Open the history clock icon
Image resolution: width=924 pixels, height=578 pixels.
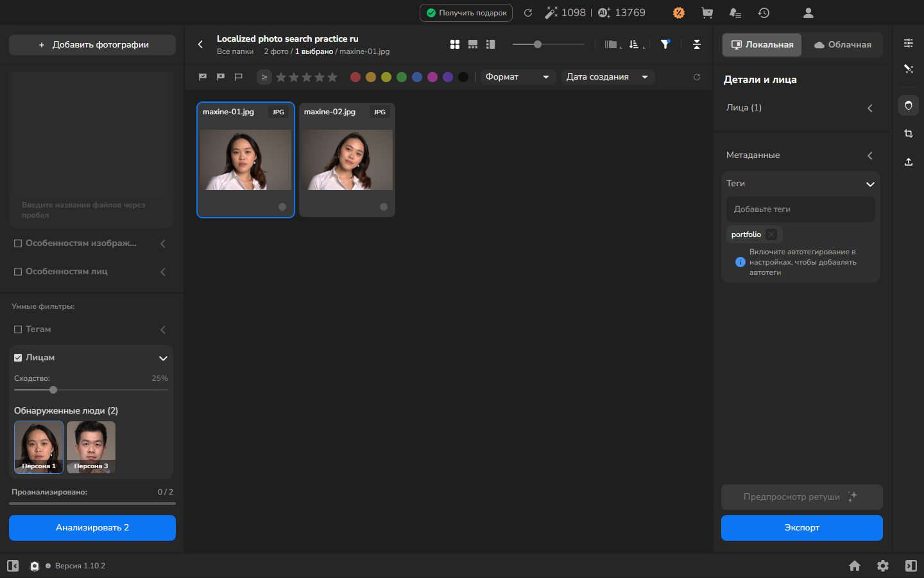tap(764, 13)
